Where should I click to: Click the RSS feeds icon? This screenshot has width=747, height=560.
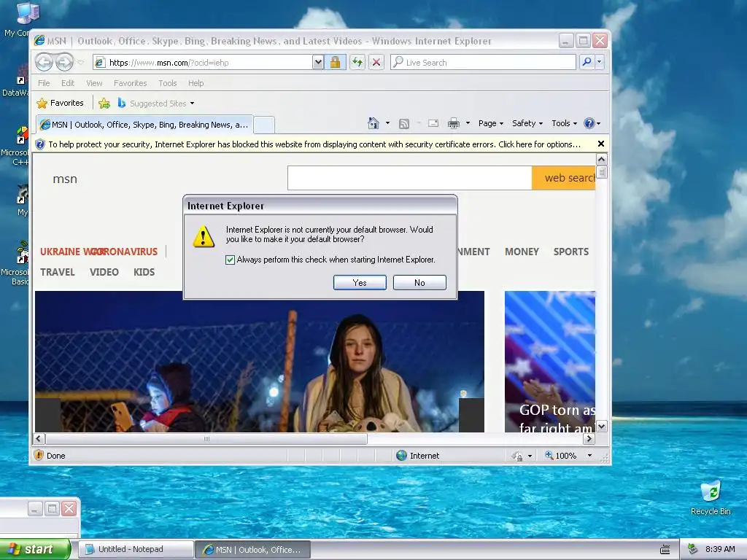[404, 123]
